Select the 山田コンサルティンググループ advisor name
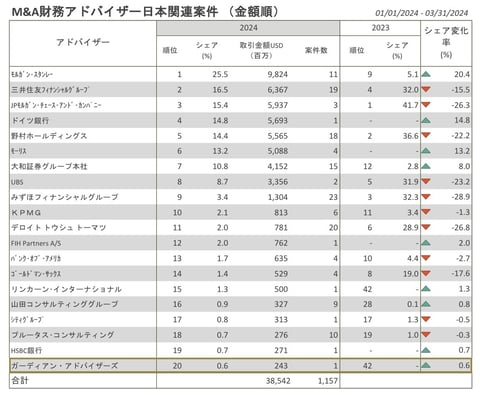 coord(65,304)
